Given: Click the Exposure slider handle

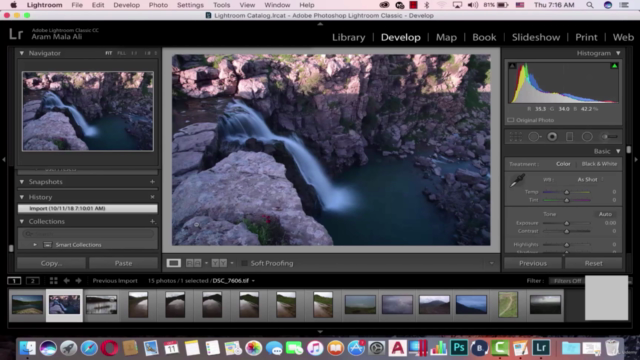Looking at the screenshot, I should pos(567,223).
